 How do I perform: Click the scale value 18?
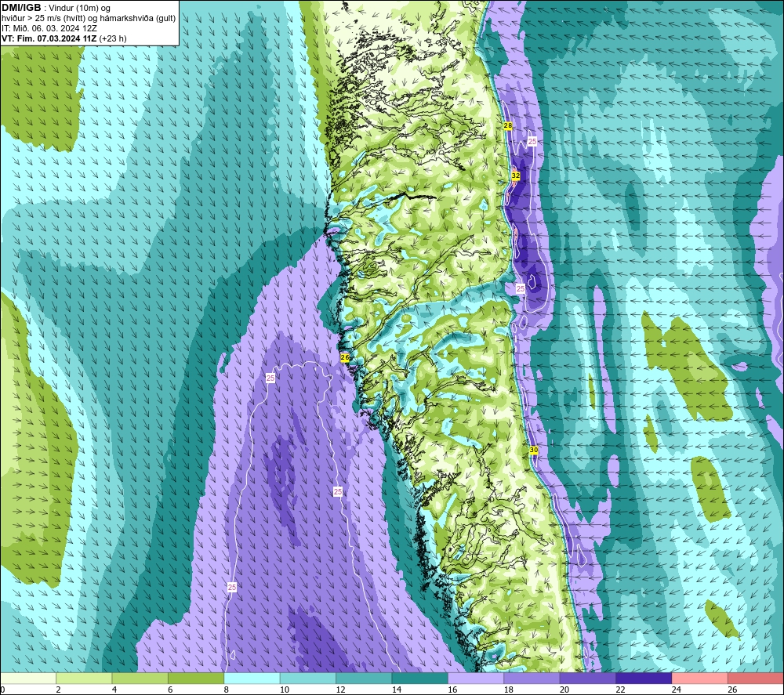[509, 690]
